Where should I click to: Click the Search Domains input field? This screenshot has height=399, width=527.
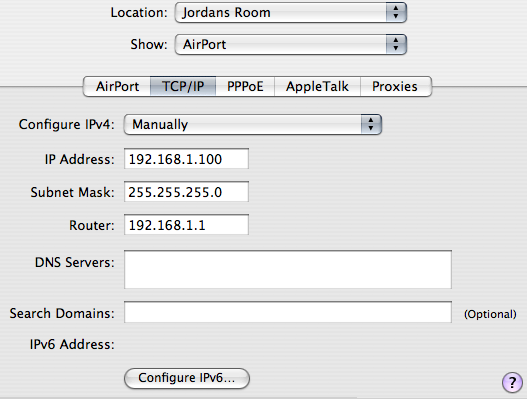coord(288,312)
